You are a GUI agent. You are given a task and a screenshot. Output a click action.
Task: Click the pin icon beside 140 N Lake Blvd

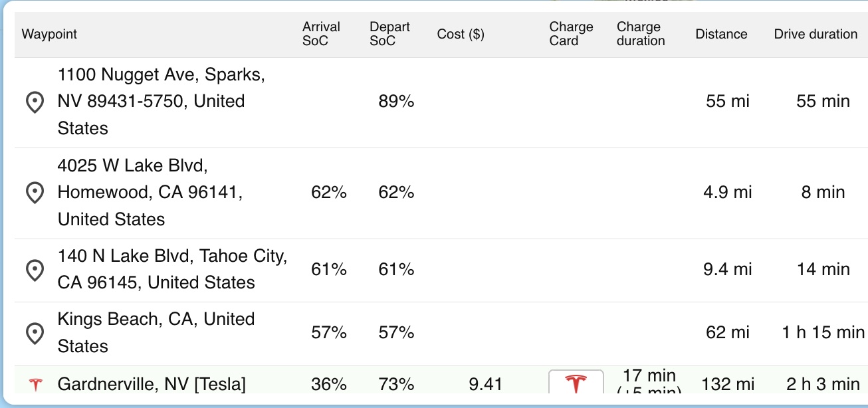click(34, 270)
